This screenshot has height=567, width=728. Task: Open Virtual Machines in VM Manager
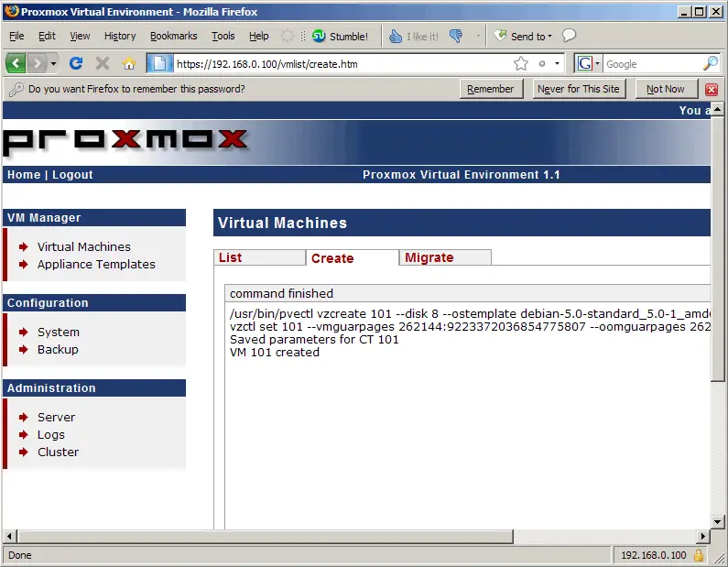click(84, 246)
